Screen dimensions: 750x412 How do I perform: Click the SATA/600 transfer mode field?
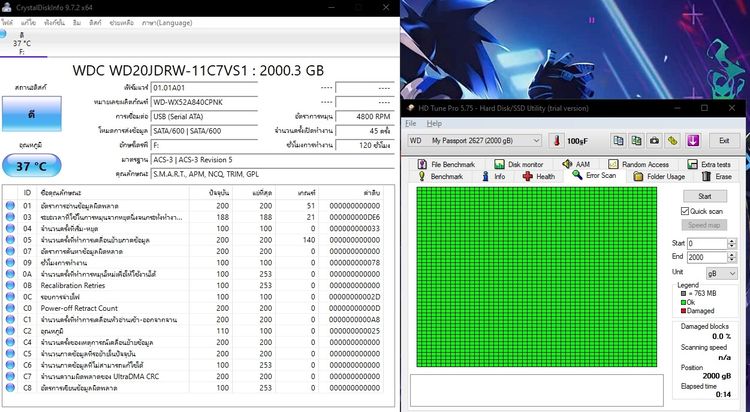(204, 131)
